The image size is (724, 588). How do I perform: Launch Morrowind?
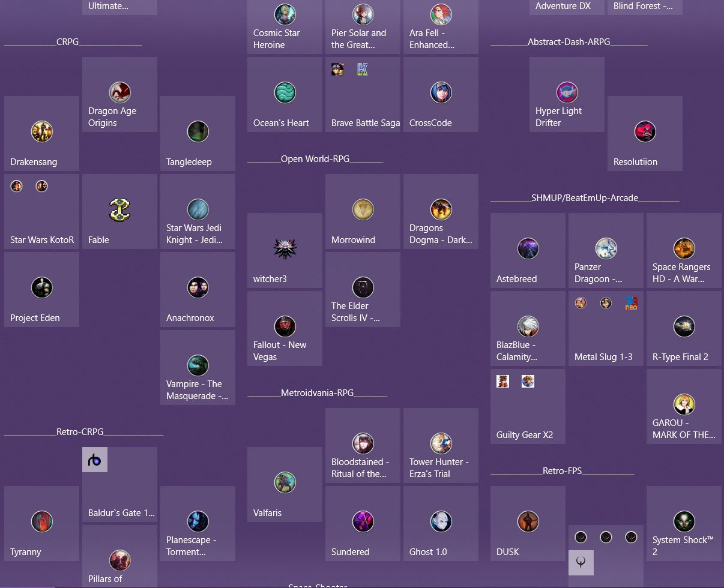[x=363, y=211]
